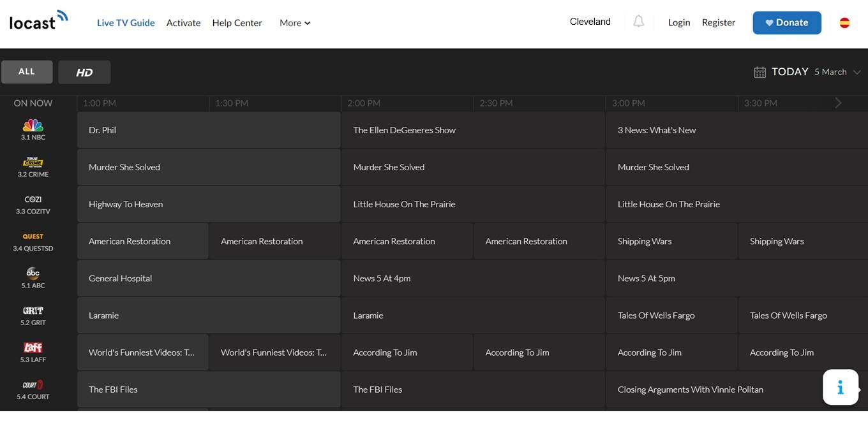The image size is (868, 438).
Task: Enable the HD channel filter
Action: (84, 72)
